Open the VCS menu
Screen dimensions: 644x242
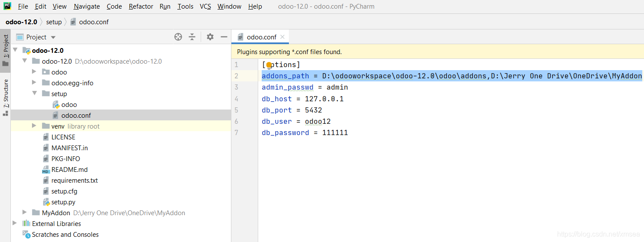[205, 6]
